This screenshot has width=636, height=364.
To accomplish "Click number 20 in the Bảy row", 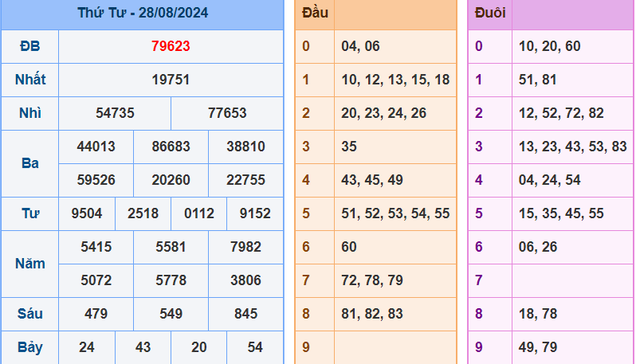I will [x=199, y=347].
